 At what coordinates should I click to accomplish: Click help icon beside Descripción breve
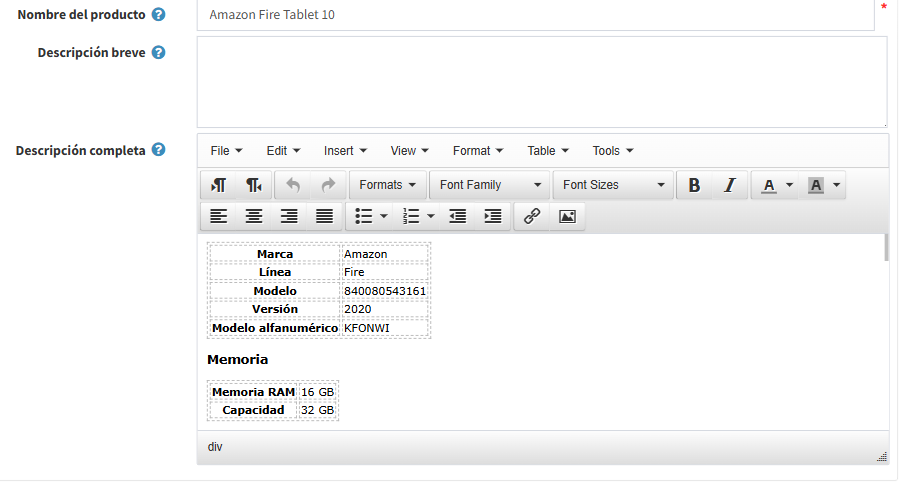click(158, 52)
